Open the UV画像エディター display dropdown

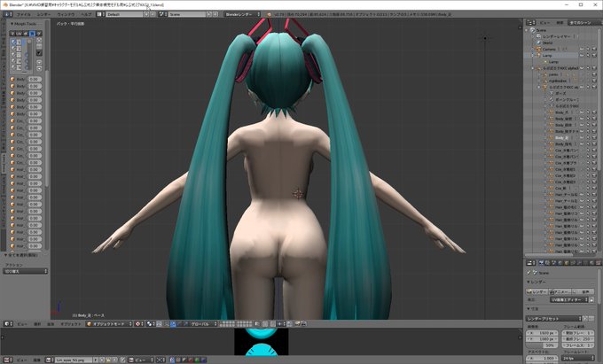click(568, 299)
